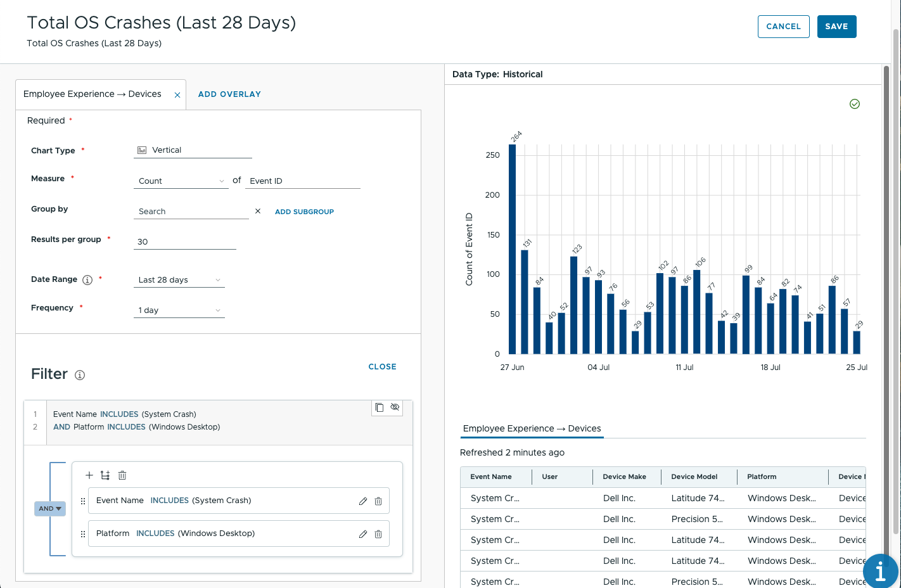The height and width of the screenshot is (588, 901).
Task: Click the Date Range info icon
Action: 87,280
